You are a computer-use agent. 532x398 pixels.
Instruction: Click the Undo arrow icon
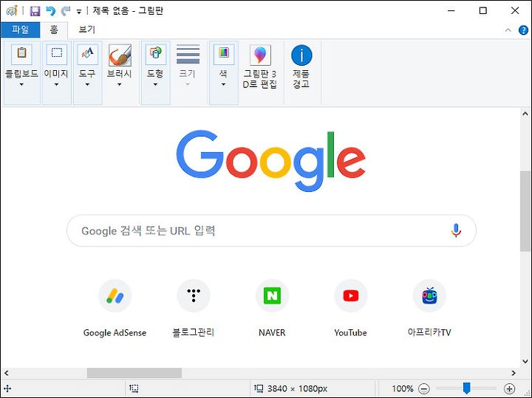50,11
